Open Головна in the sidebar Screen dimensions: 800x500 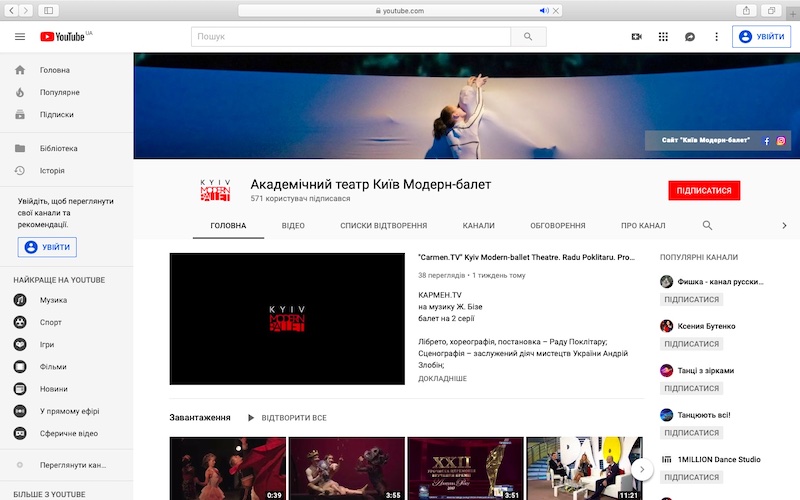point(66,70)
